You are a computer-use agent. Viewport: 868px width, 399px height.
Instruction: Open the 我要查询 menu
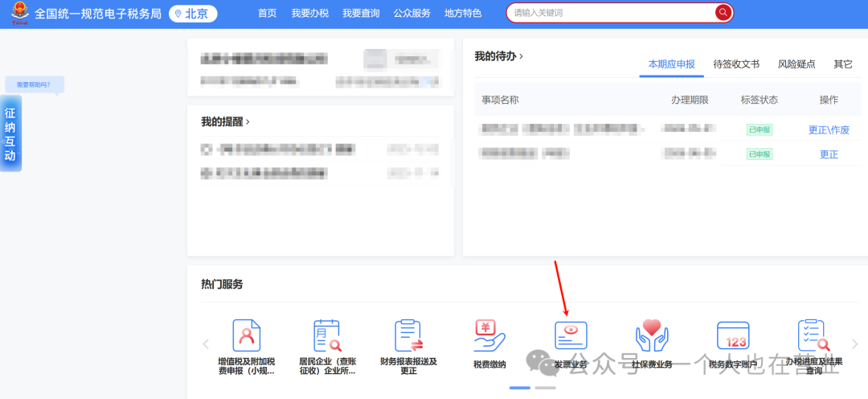coord(361,14)
